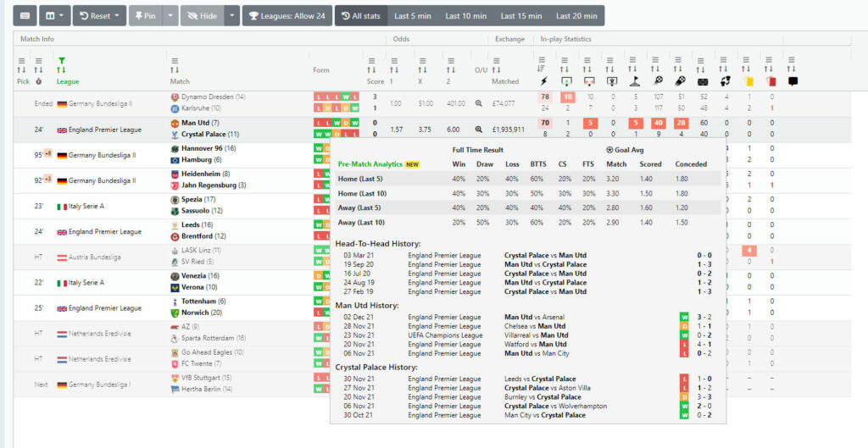Sort the Match column with arrows
The width and height of the screenshot is (868, 448).
(x=175, y=69)
